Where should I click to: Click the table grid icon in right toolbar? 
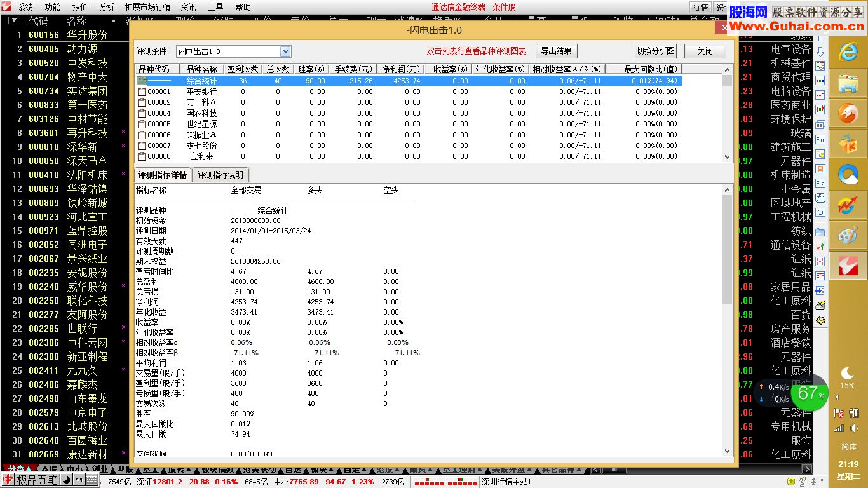(x=820, y=80)
